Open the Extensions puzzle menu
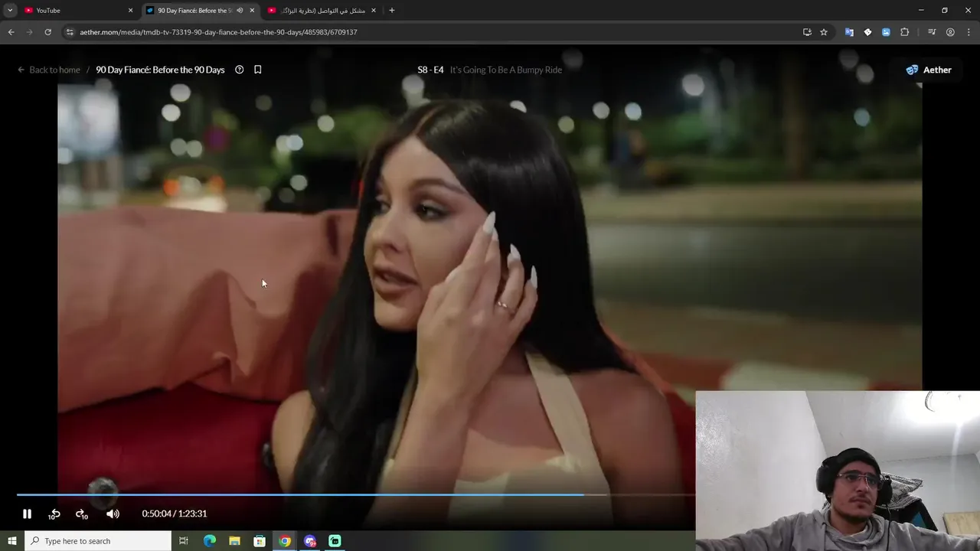The width and height of the screenshot is (980, 551). pyautogui.click(x=905, y=32)
